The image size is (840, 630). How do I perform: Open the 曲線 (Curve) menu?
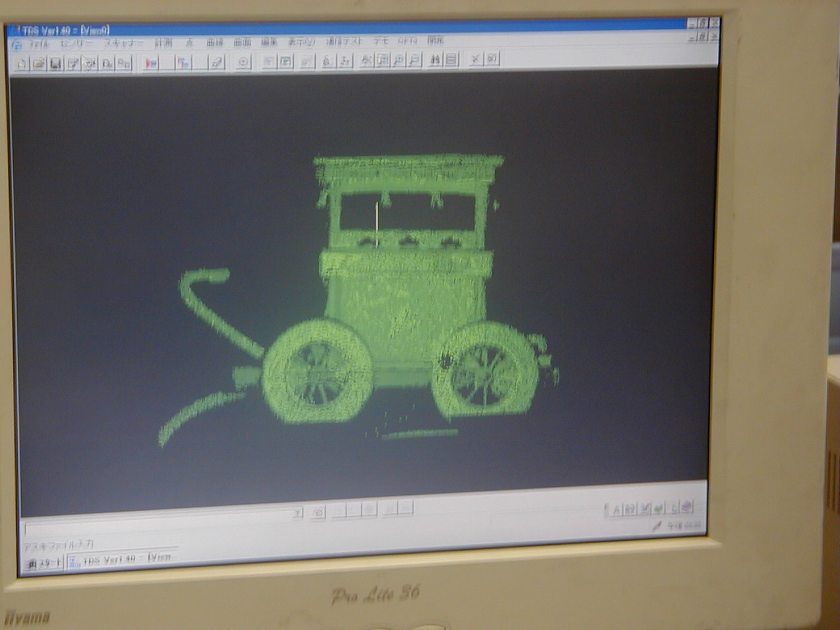(x=215, y=42)
